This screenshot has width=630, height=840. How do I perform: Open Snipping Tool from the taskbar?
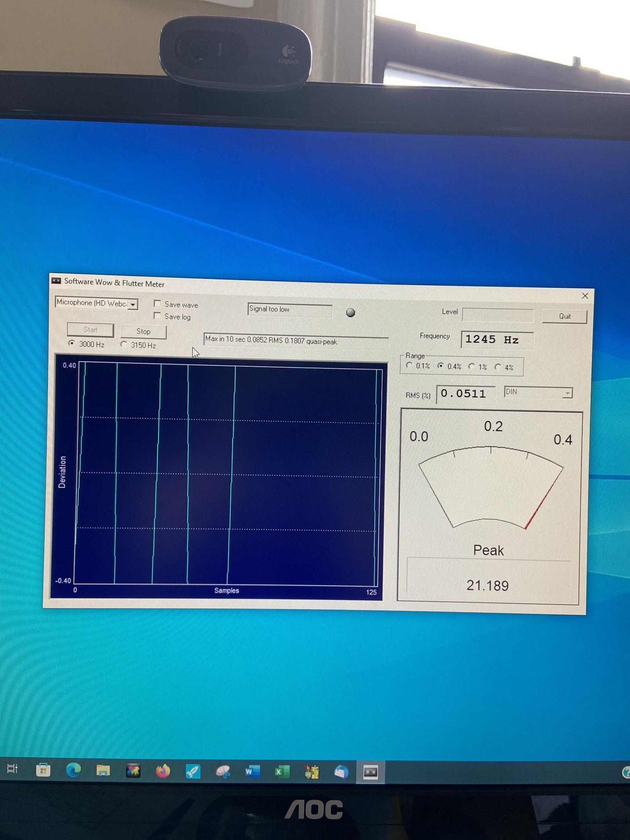[x=223, y=772]
